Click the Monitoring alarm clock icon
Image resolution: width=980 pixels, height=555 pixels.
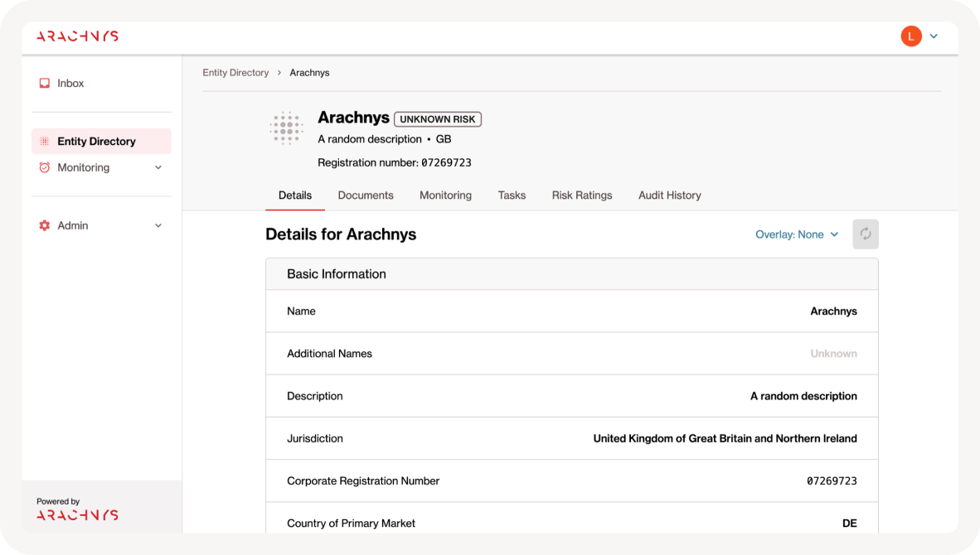click(x=45, y=167)
